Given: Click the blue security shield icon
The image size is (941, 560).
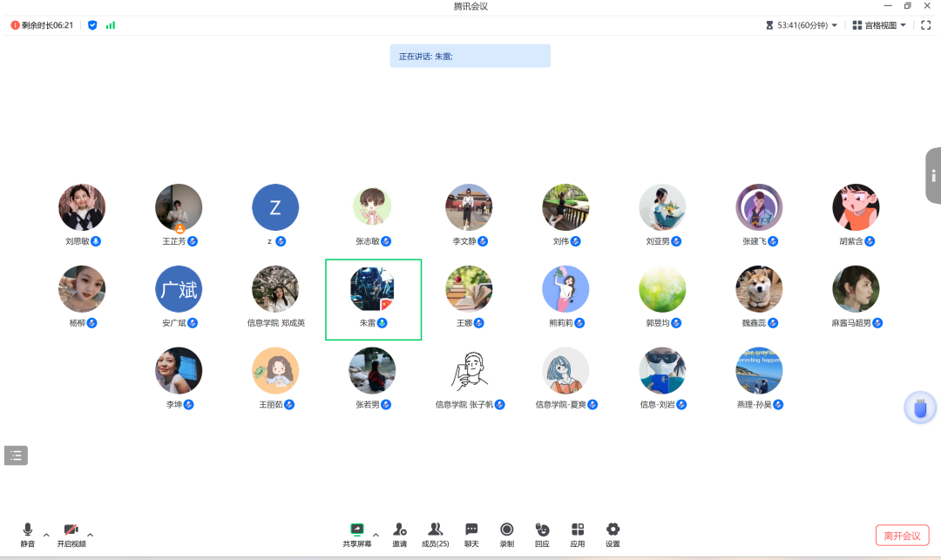Looking at the screenshot, I should (x=92, y=25).
